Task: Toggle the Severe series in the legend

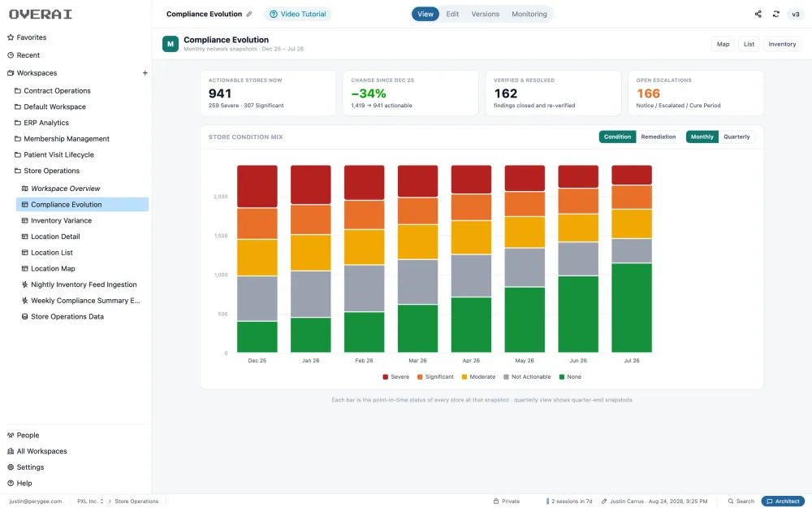Action: [395, 377]
